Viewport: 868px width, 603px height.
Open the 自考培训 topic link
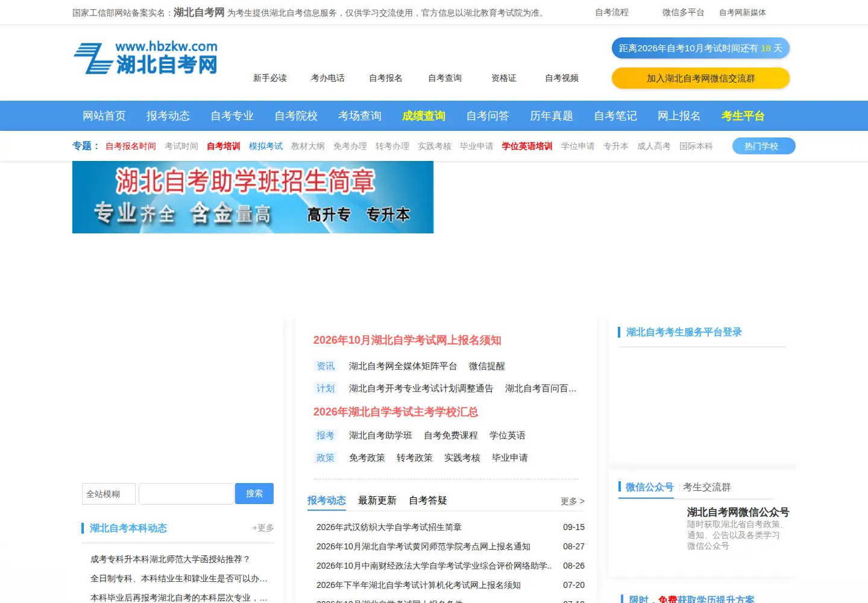(224, 146)
